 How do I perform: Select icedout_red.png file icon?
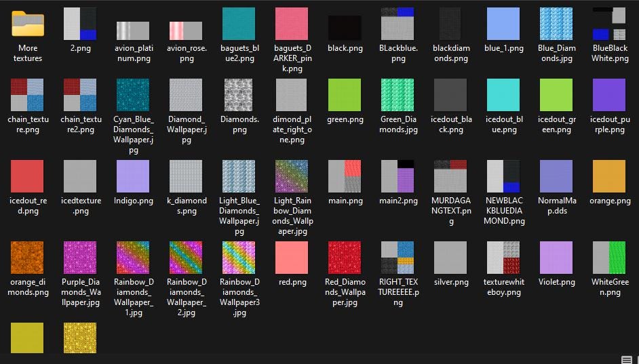27,176
